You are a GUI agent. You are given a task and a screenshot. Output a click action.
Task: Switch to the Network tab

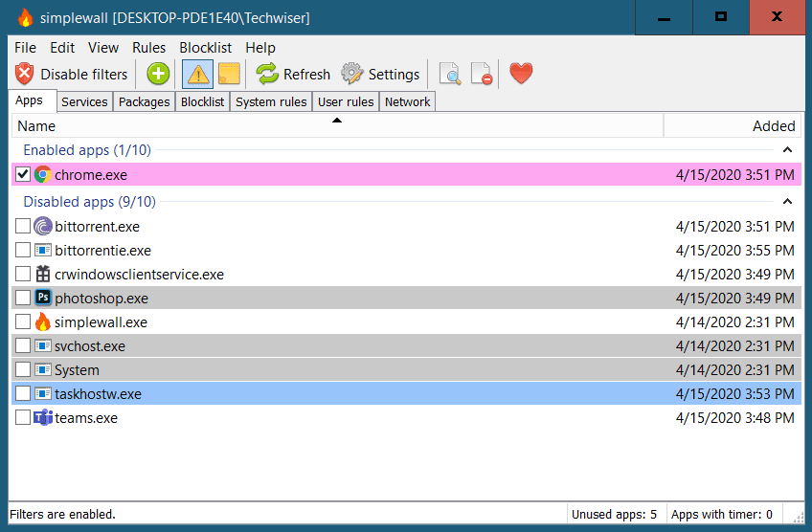pyautogui.click(x=407, y=101)
